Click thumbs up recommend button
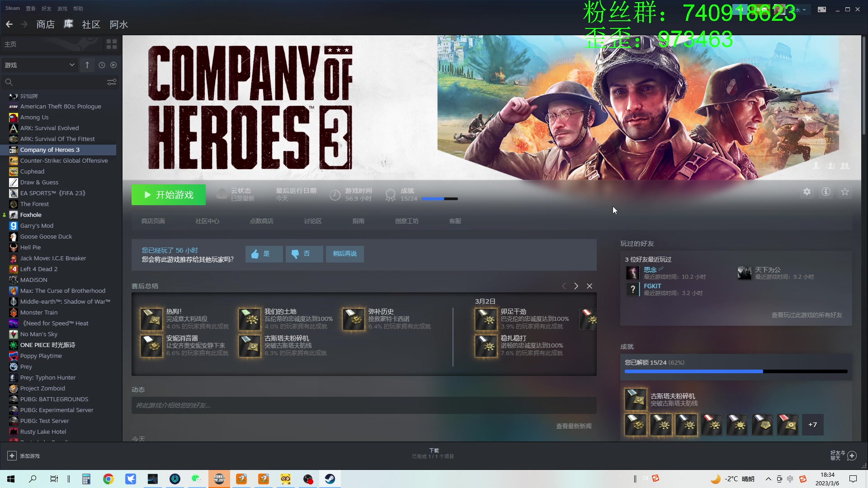868x488 pixels. coord(264,254)
